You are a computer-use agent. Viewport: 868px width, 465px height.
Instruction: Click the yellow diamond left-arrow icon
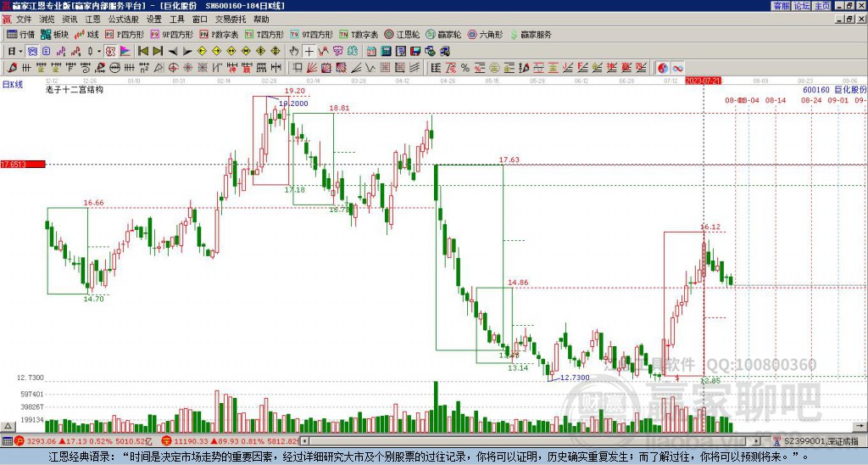coord(202,51)
